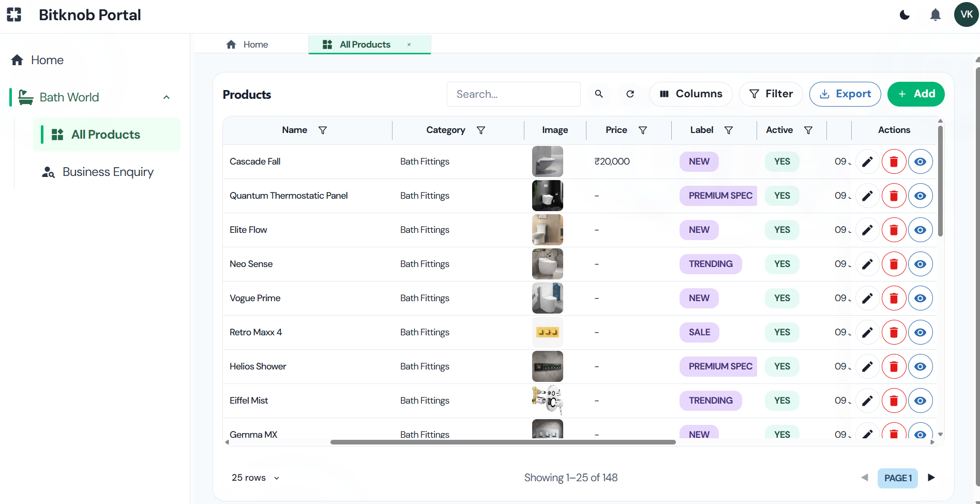
Task: Filter the Active column
Action: (x=808, y=130)
